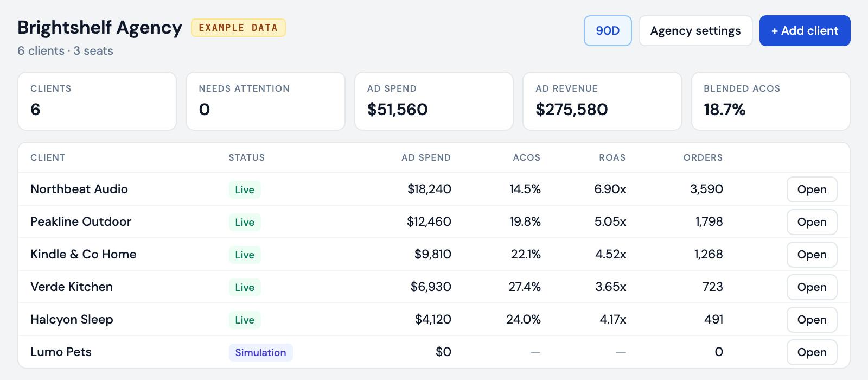
Task: Open the Lumo Pets client
Action: click(812, 352)
